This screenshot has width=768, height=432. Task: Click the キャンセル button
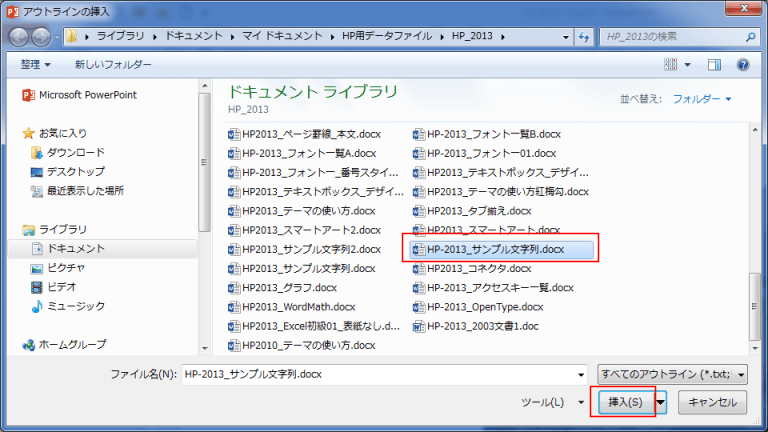(713, 403)
